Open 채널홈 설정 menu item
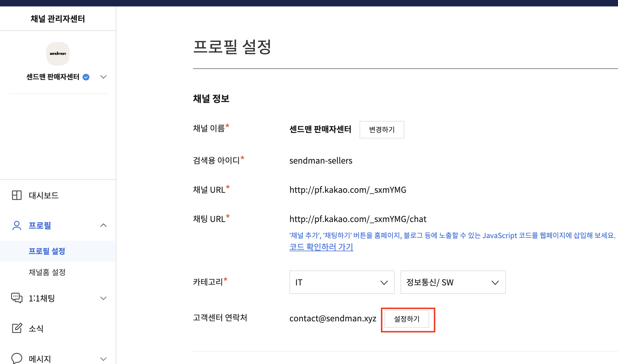Image resolution: width=618 pixels, height=364 pixels. point(47,272)
